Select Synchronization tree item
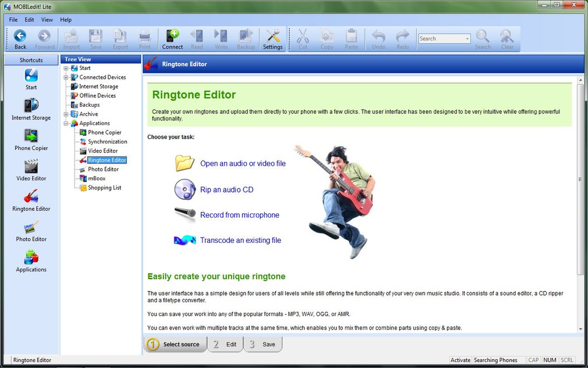The height and width of the screenshot is (368, 588). (x=107, y=142)
